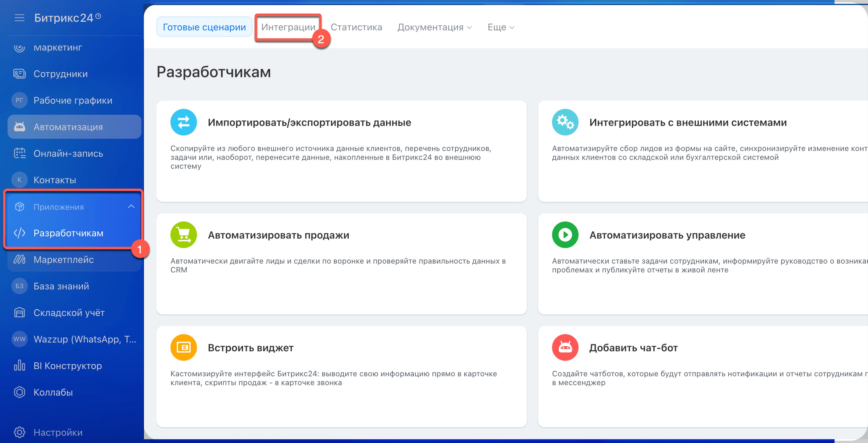Open Автоматизировать продажи scenario
Screen dimensions: 868x443
(x=341, y=264)
